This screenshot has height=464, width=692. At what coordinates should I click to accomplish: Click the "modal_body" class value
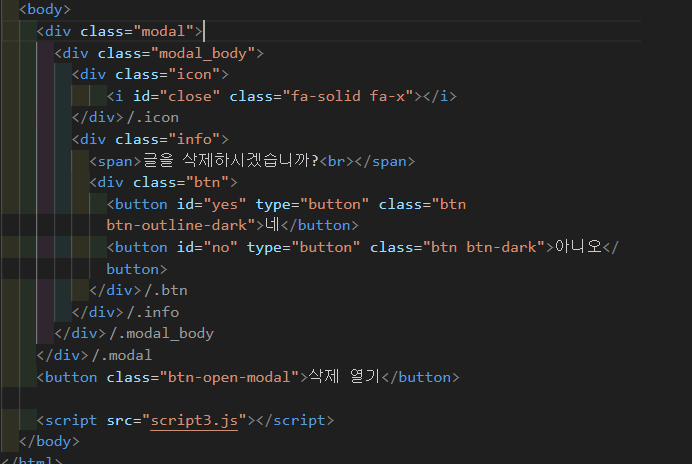click(203, 53)
